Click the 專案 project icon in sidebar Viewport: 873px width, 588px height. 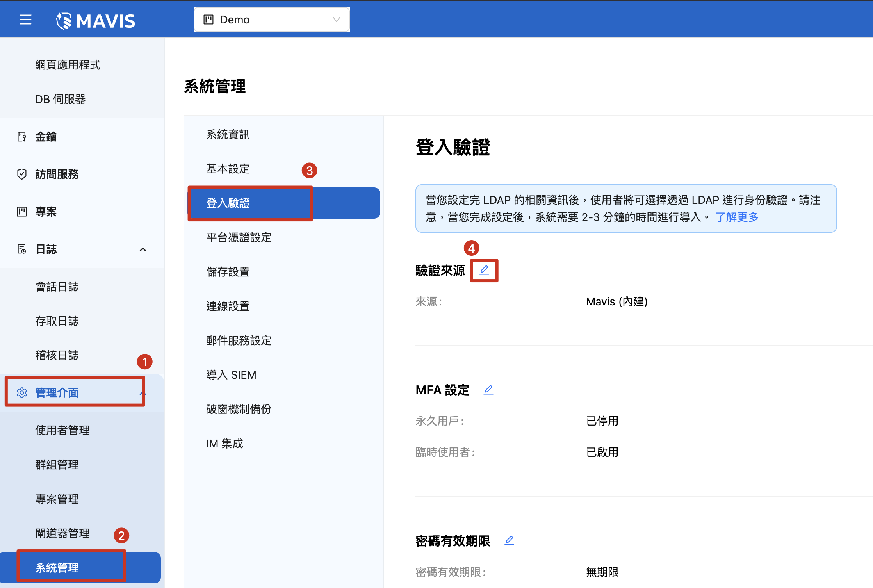pos(22,212)
